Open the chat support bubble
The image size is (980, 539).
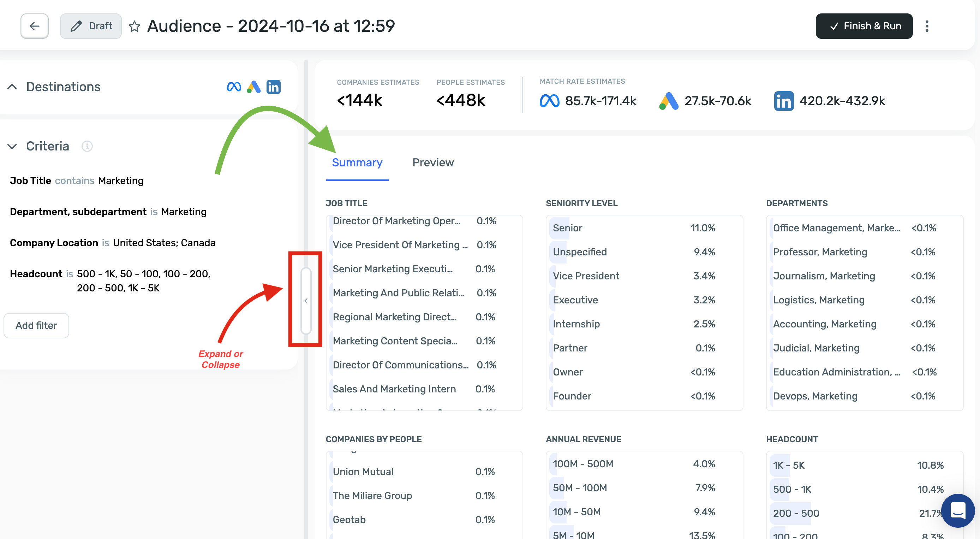[957, 510]
